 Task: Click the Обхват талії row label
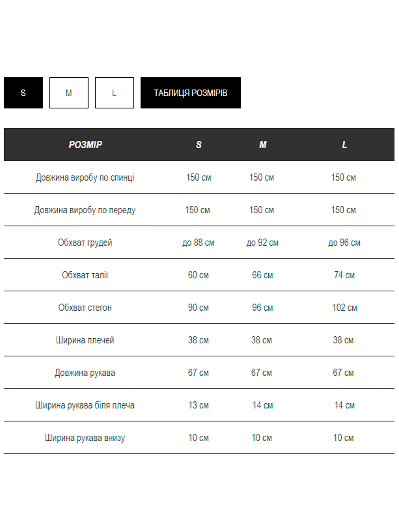(85, 275)
